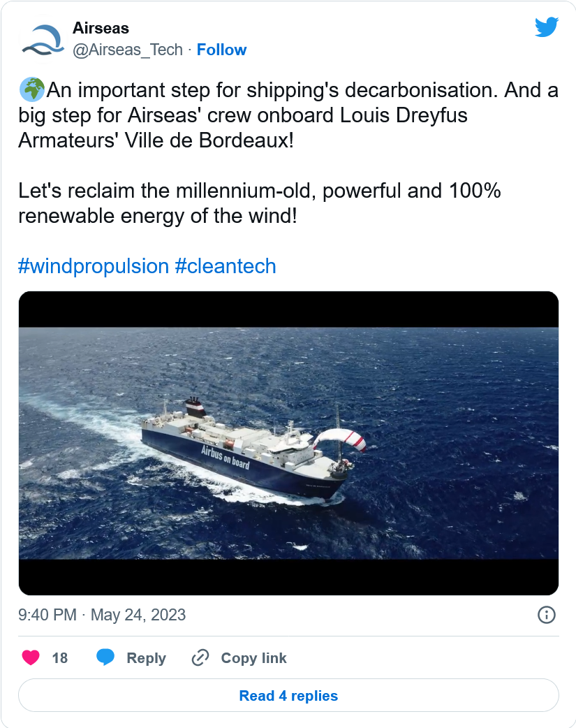Screen dimensions: 576x728
Task: Click the Airseas display name
Action: click(101, 29)
